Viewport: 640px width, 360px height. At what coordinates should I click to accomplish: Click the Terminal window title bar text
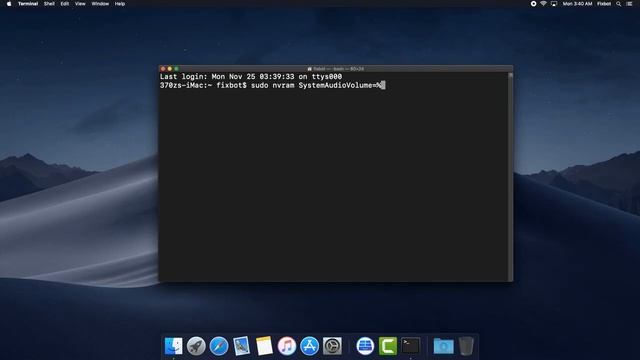[x=336, y=69]
